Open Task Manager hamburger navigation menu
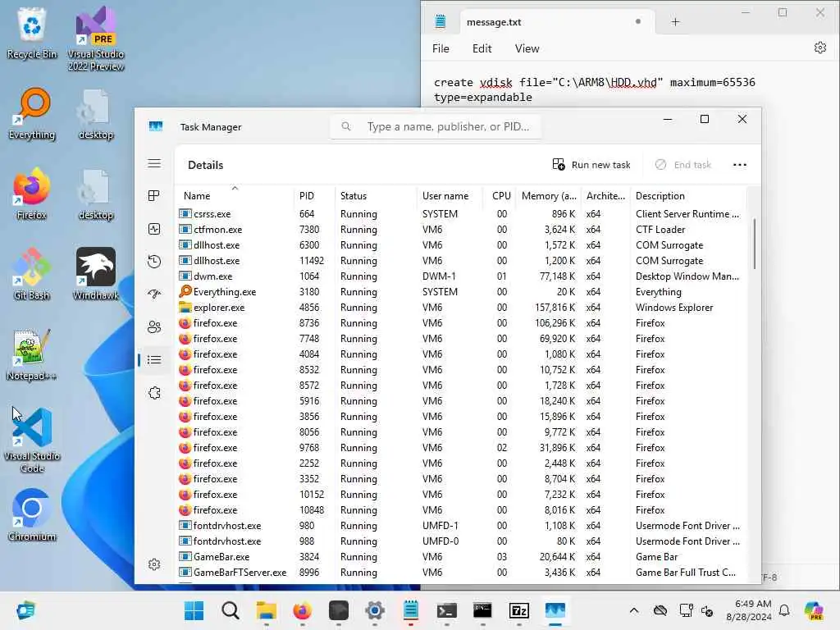The height and width of the screenshot is (630, 840). click(154, 164)
